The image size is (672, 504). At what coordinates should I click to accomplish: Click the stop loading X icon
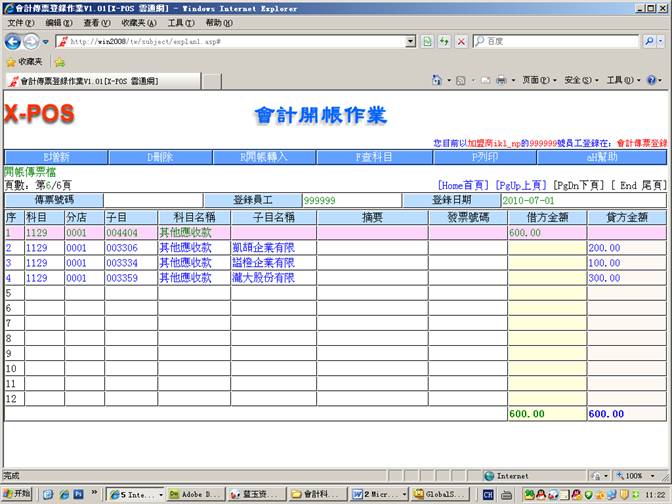pyautogui.click(x=460, y=41)
